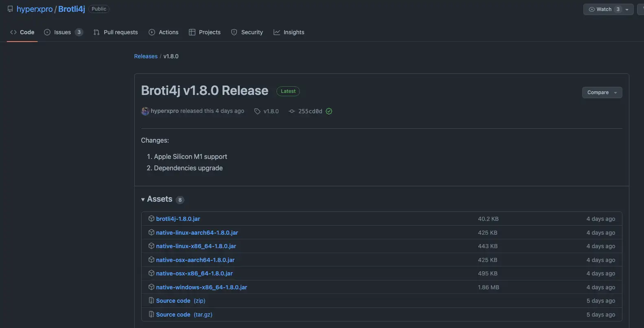Viewport: 644px width, 328px height.
Task: Click the Assets count badge 8
Action: [x=180, y=200]
